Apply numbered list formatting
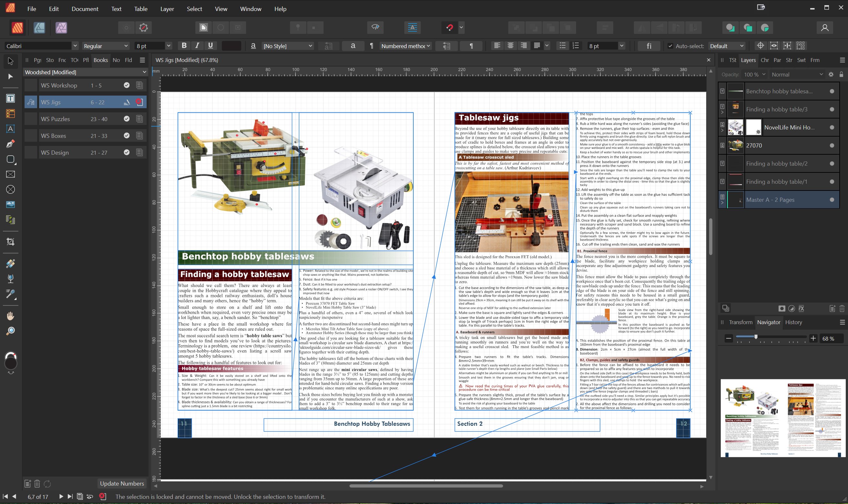 coord(576,46)
